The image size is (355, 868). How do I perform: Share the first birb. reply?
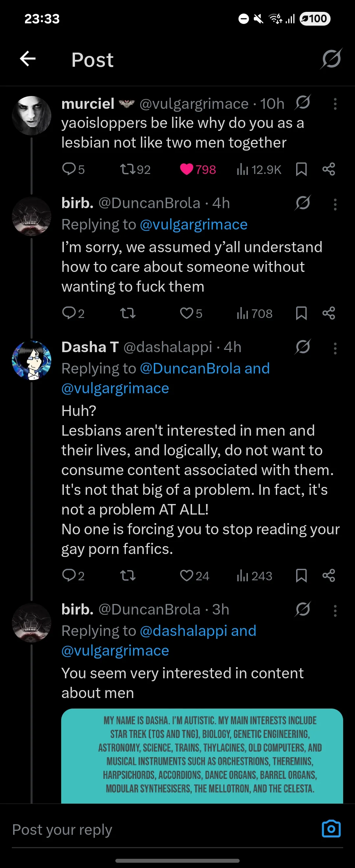pyautogui.click(x=329, y=313)
